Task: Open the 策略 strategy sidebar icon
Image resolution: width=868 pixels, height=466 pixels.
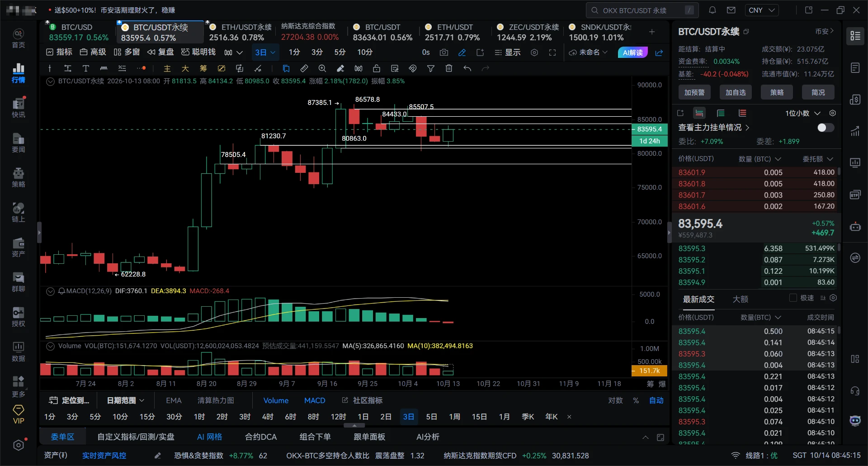Action: 18,177
